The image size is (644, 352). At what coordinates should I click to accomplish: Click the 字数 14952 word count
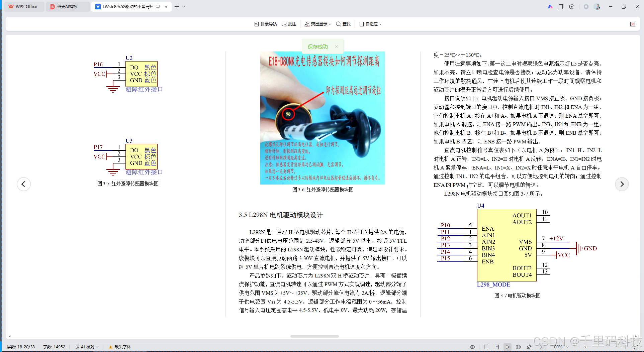click(54, 347)
